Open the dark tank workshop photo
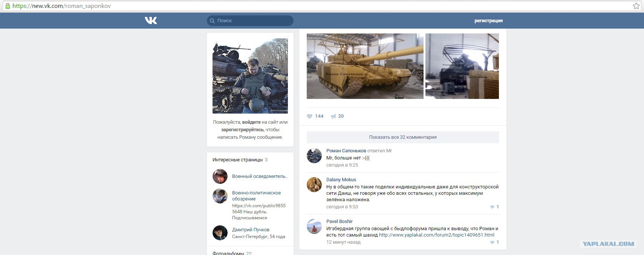This screenshot has width=644, height=255. (x=462, y=66)
